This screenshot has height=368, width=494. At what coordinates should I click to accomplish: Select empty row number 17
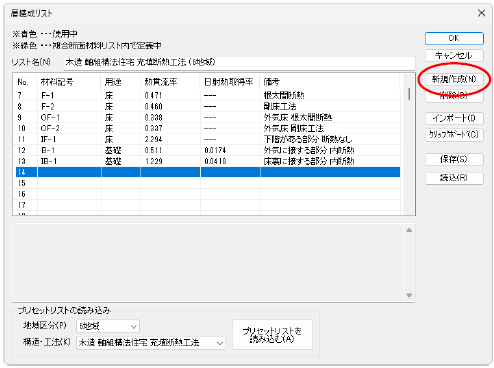[x=22, y=205]
